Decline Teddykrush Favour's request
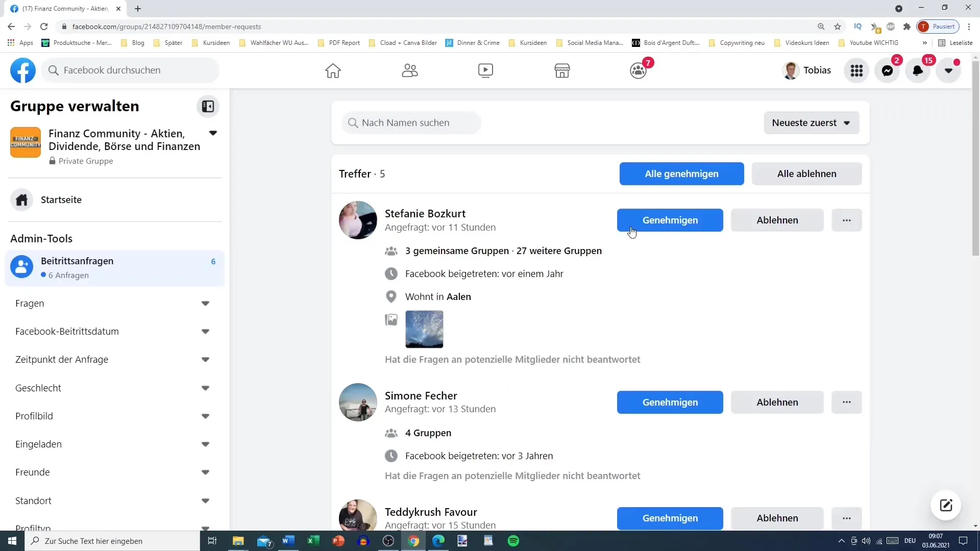This screenshot has width=980, height=551. click(777, 518)
